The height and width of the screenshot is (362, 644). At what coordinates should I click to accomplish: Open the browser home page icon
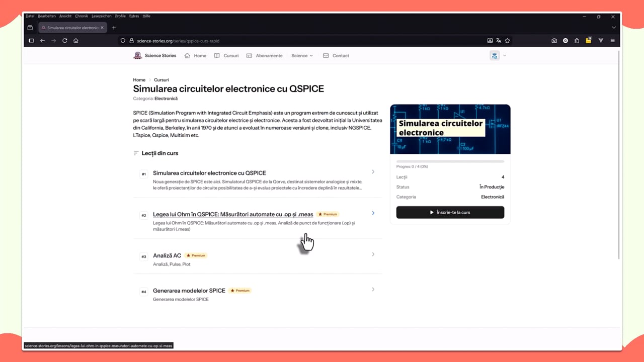click(76, 41)
